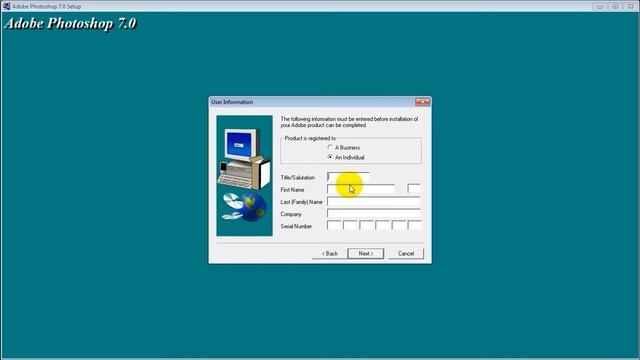Click the Last (Family) Name label
Image resolution: width=640 pixels, height=360 pixels.
click(302, 202)
